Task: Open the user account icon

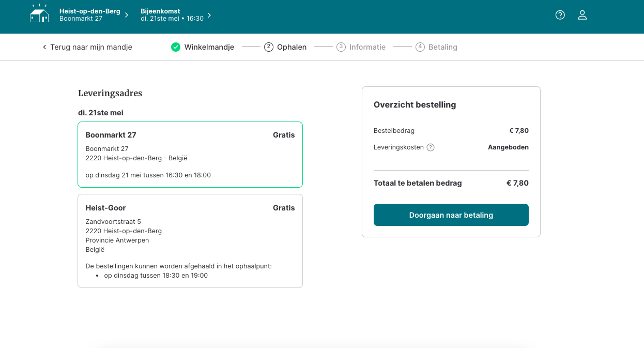Action: [x=582, y=15]
